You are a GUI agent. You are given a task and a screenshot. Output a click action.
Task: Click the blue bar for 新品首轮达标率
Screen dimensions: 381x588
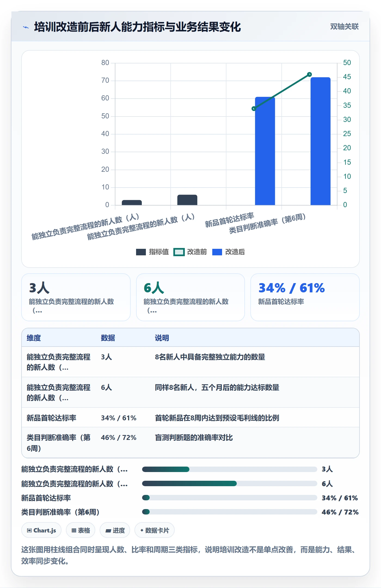click(x=265, y=151)
